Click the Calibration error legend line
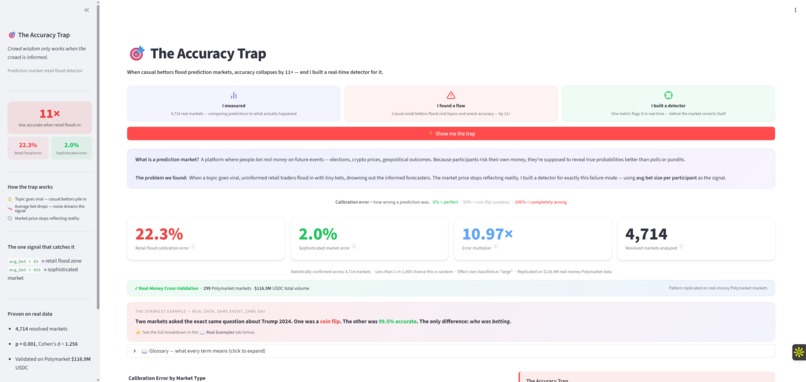 click(x=451, y=202)
